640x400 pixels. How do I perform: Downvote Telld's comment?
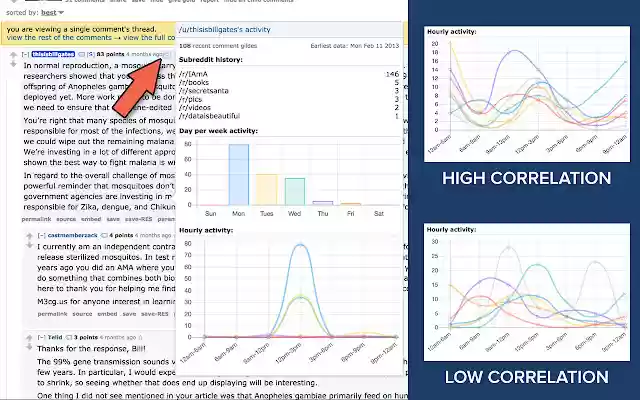(29, 347)
